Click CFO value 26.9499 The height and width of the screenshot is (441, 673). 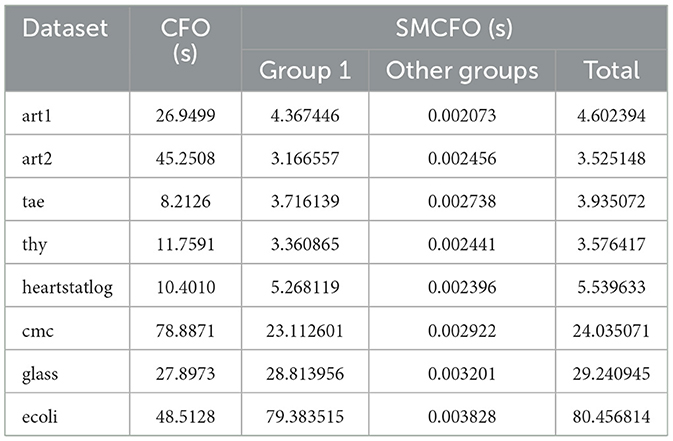[183, 114]
